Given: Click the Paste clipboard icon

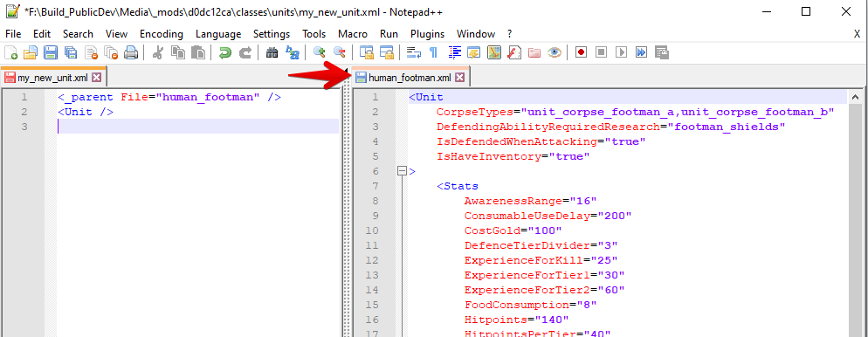Looking at the screenshot, I should pos(197,52).
